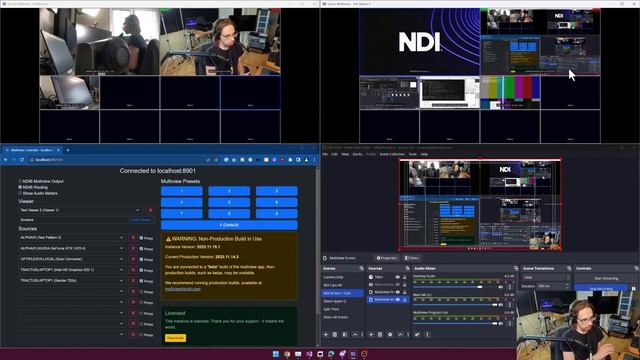This screenshot has height=360, width=640.
Task: Open Filters for the selected source
Action: 412,258
